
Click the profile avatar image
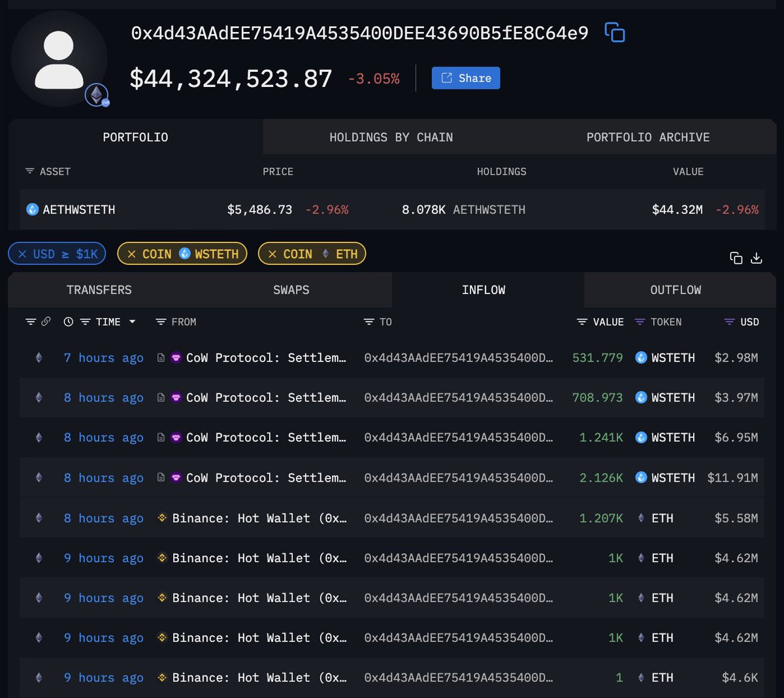[59, 60]
